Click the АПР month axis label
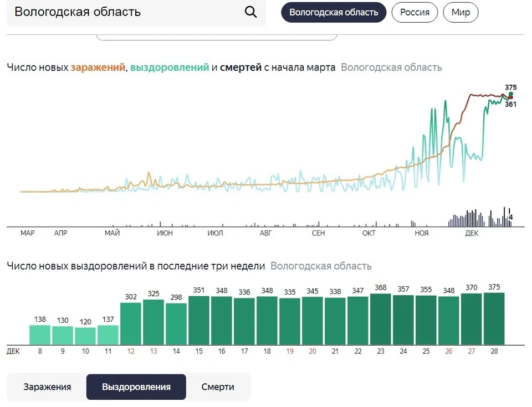 (61, 233)
